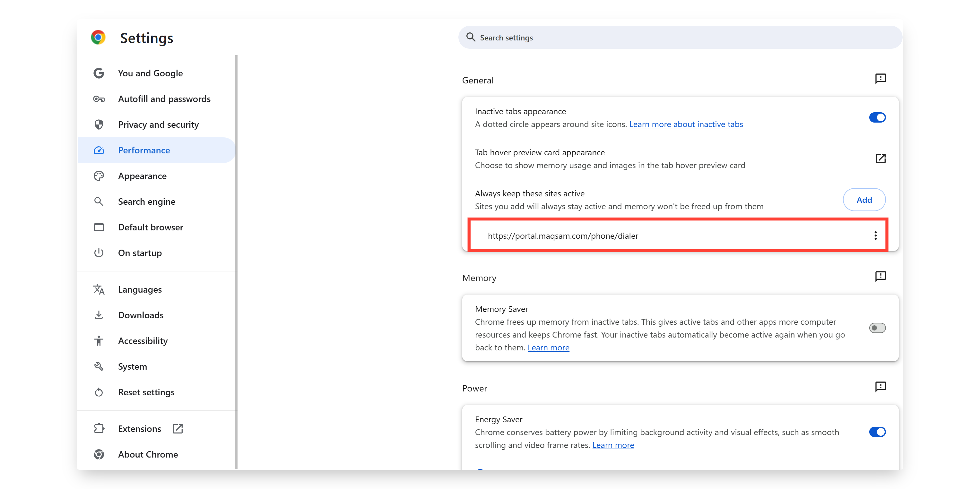980x489 pixels.
Task: Open Reset settings page
Action: [156, 392]
